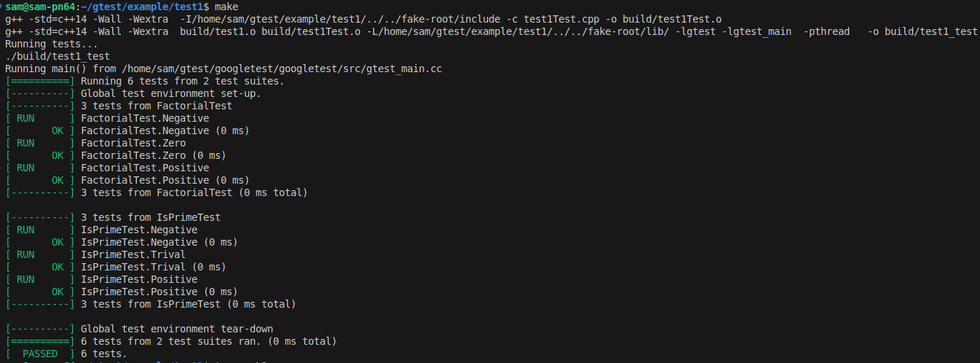Click '3 tests from FactorialTest (0 ms total)'
Viewport: 980px width, 363px height.
(194, 192)
